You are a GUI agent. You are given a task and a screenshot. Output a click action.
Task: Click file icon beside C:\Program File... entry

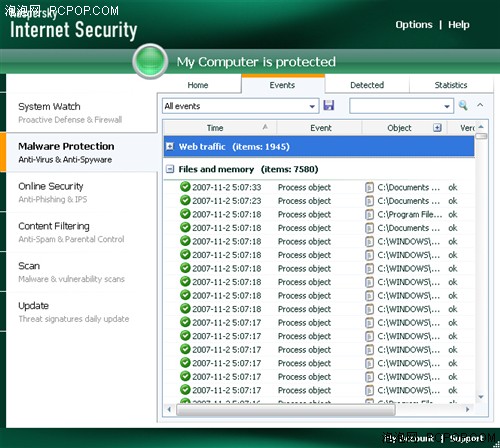click(x=369, y=214)
